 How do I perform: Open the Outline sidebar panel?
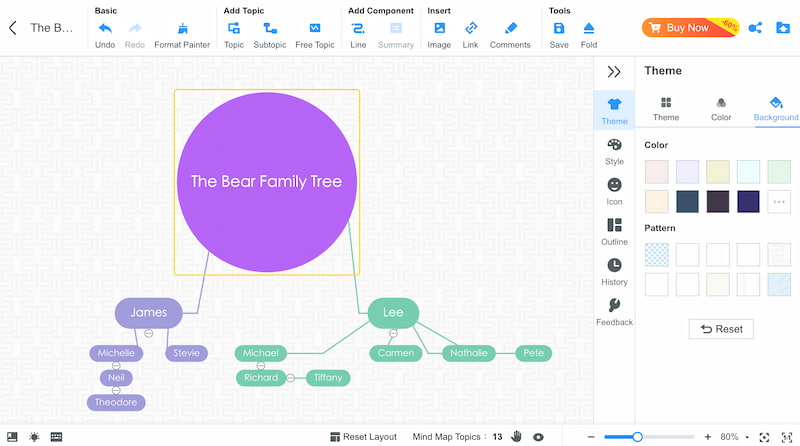(x=614, y=232)
